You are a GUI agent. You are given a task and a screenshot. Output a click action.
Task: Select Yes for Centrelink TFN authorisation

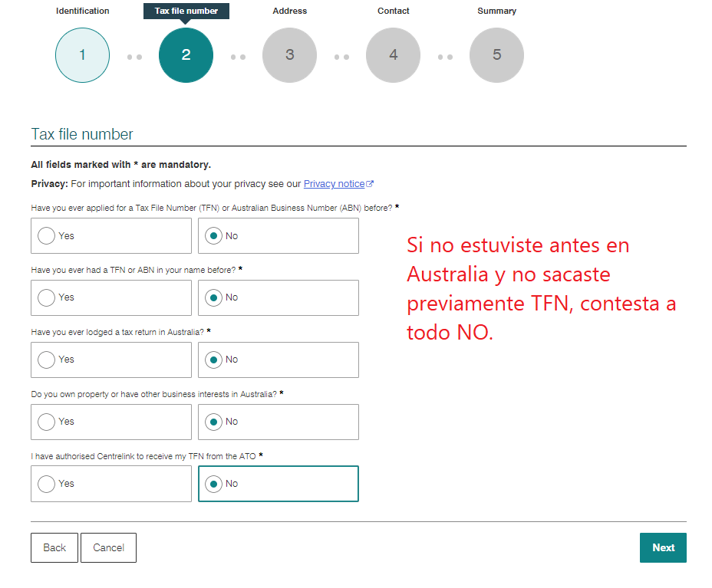47,484
